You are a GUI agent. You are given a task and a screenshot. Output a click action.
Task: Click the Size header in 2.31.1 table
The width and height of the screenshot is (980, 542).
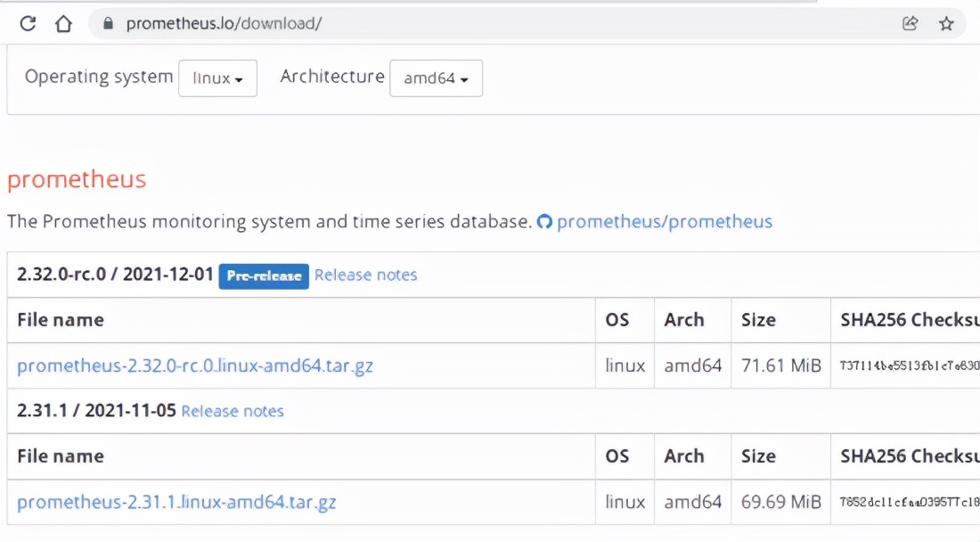click(758, 456)
